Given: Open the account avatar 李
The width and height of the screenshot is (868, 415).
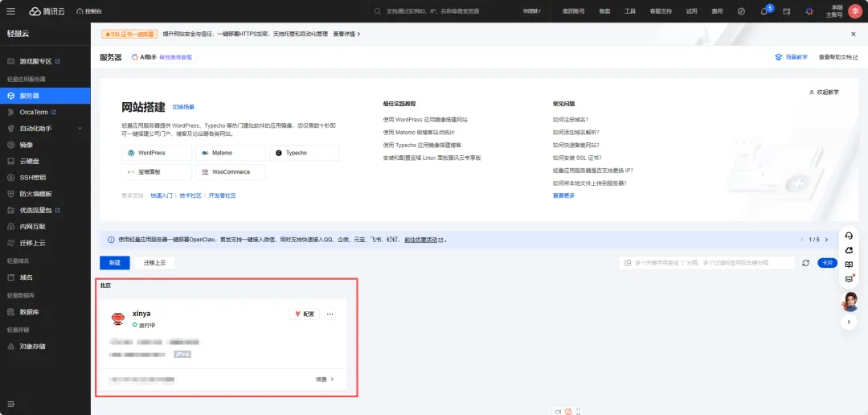Looking at the screenshot, I should click(854, 11).
